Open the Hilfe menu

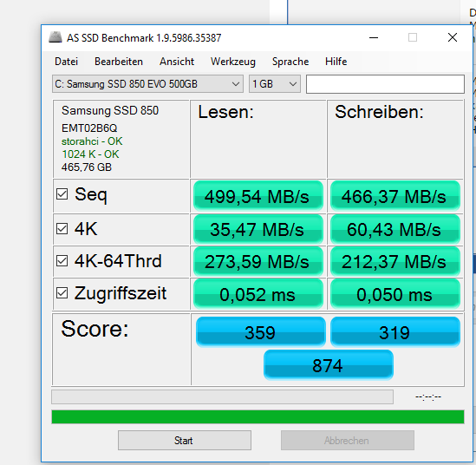(336, 62)
